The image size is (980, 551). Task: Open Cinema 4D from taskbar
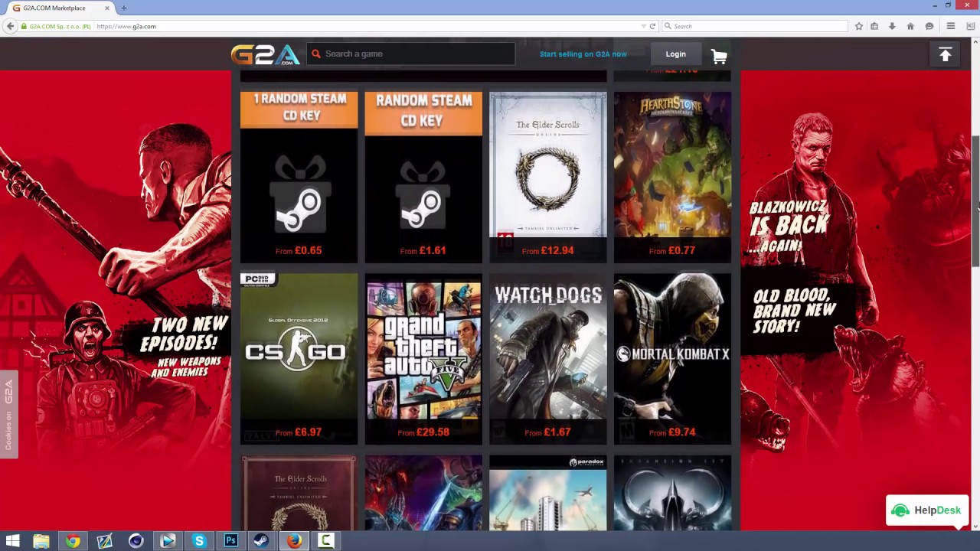pos(136,541)
